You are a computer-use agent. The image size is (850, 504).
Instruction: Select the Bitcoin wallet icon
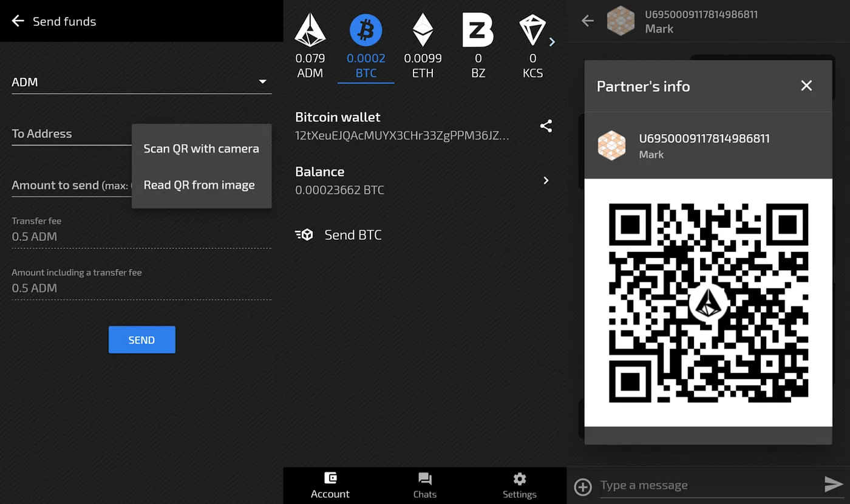click(366, 30)
